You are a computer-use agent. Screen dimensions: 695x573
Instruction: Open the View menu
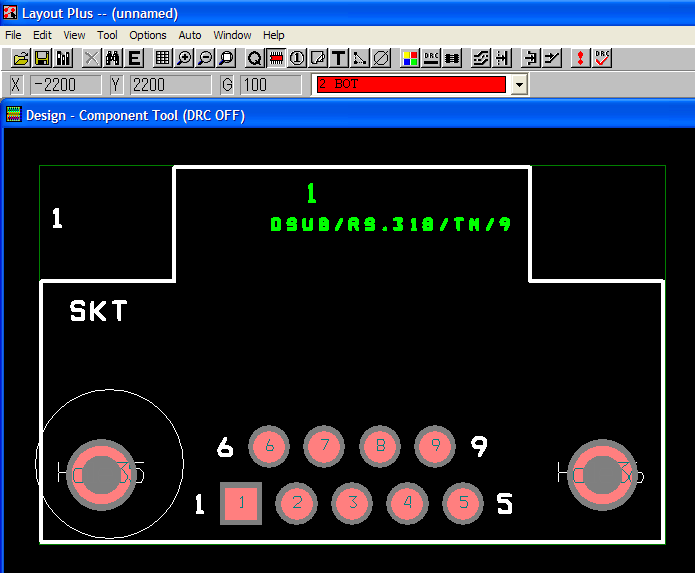click(74, 35)
